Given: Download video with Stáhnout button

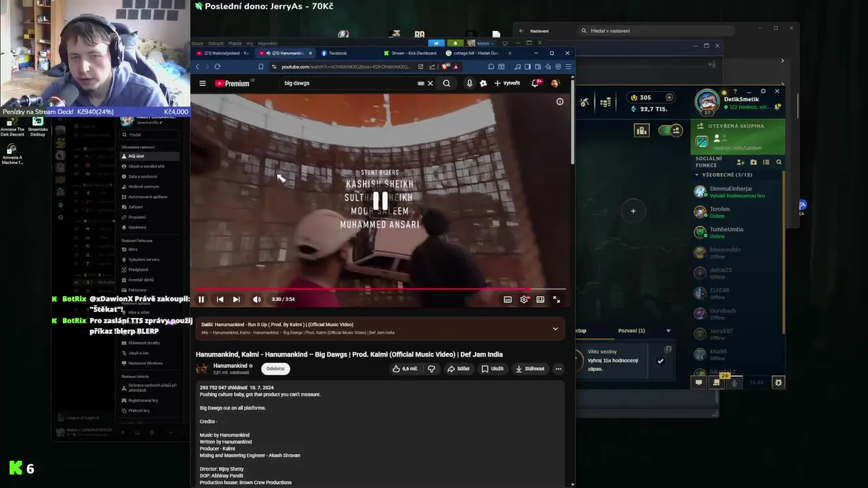Looking at the screenshot, I should 530,369.
